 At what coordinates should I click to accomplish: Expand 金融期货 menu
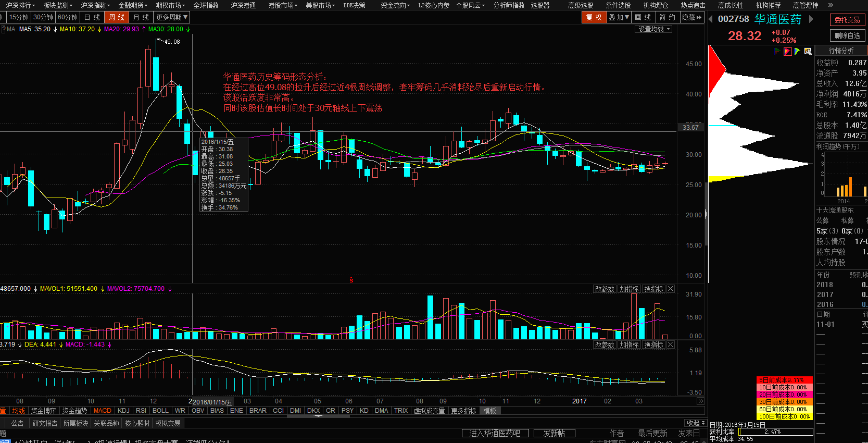click(x=133, y=5)
